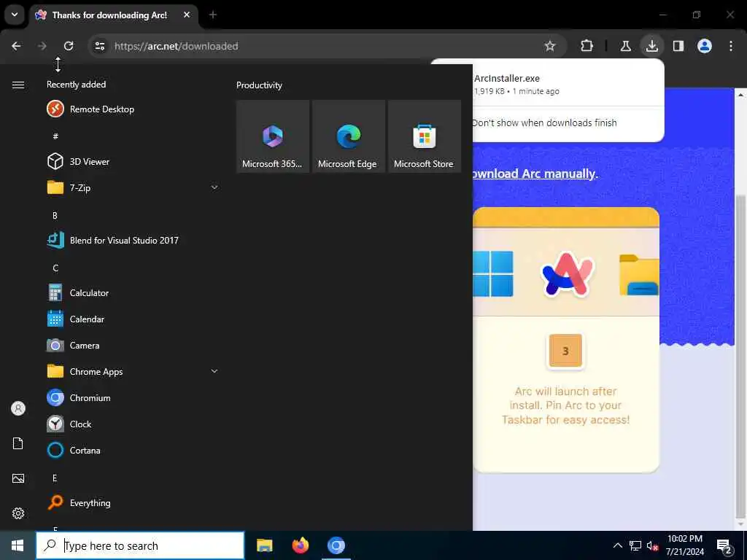Launch the Clock app
This screenshot has width=747, height=560.
(x=133, y=424)
